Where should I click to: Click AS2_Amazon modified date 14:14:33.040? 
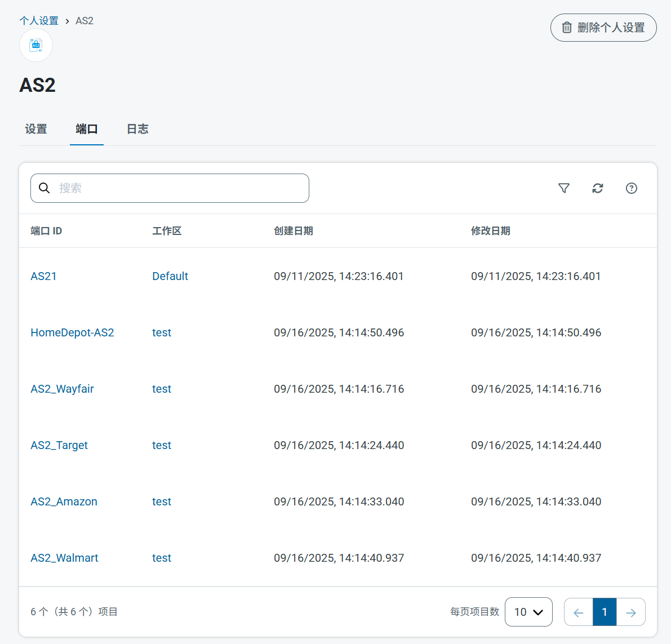(x=536, y=502)
